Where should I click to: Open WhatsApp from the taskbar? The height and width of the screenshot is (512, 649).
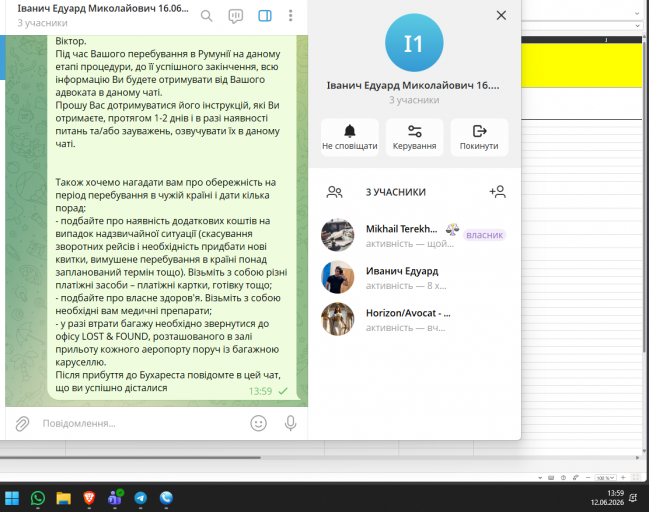click(38, 498)
